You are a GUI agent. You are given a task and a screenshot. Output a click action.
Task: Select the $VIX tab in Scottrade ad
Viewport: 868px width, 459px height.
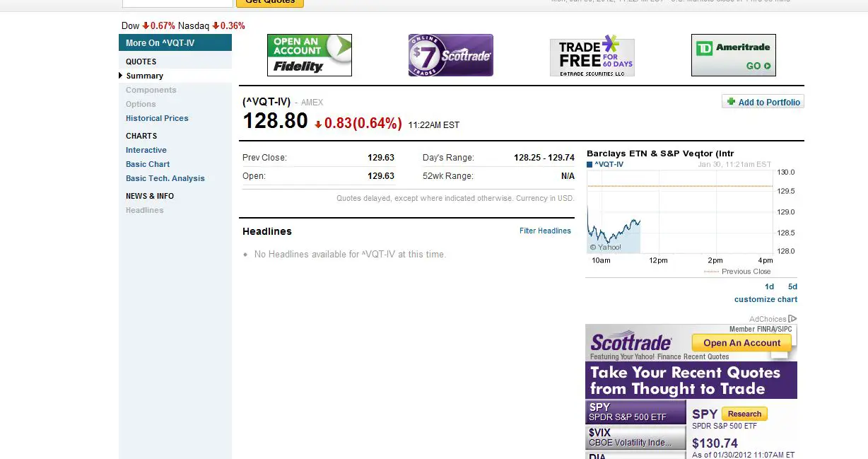[635, 437]
